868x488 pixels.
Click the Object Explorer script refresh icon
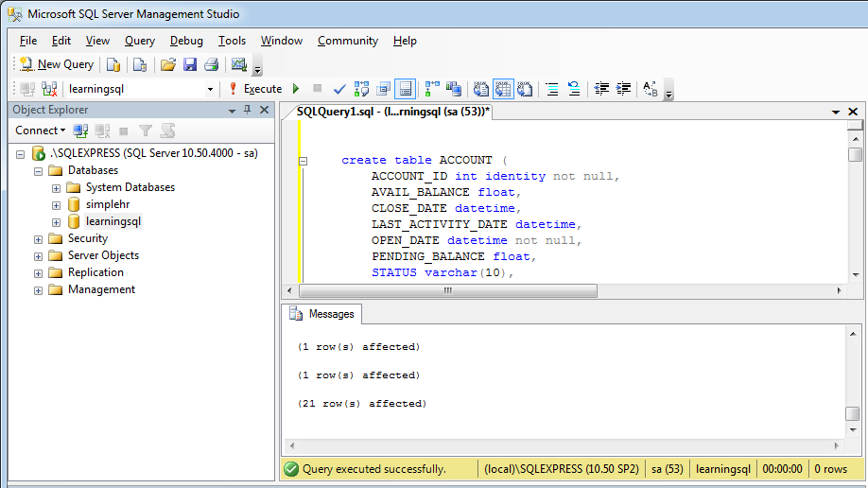tap(167, 131)
